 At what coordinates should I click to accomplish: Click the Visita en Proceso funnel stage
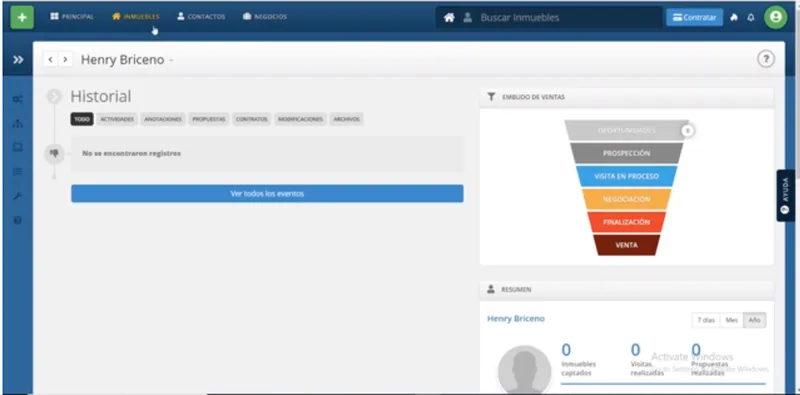[627, 176]
